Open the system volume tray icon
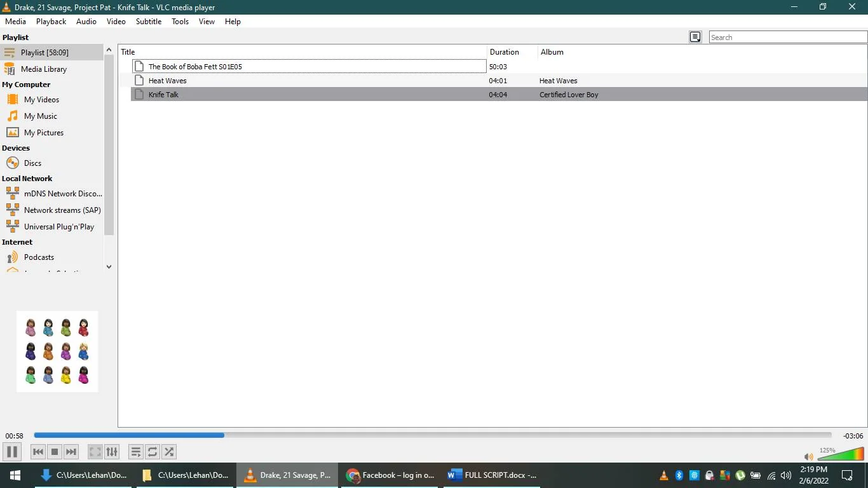 (786, 475)
